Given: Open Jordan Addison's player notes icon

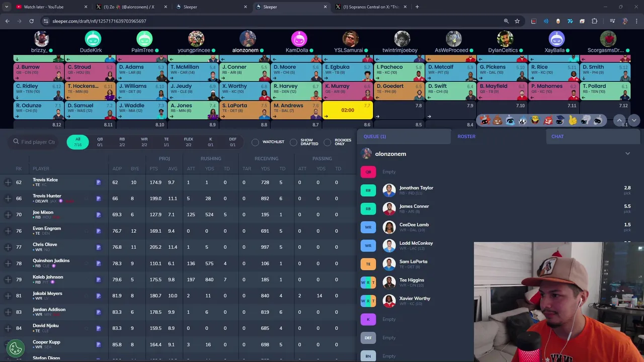Looking at the screenshot, I should [x=99, y=312].
